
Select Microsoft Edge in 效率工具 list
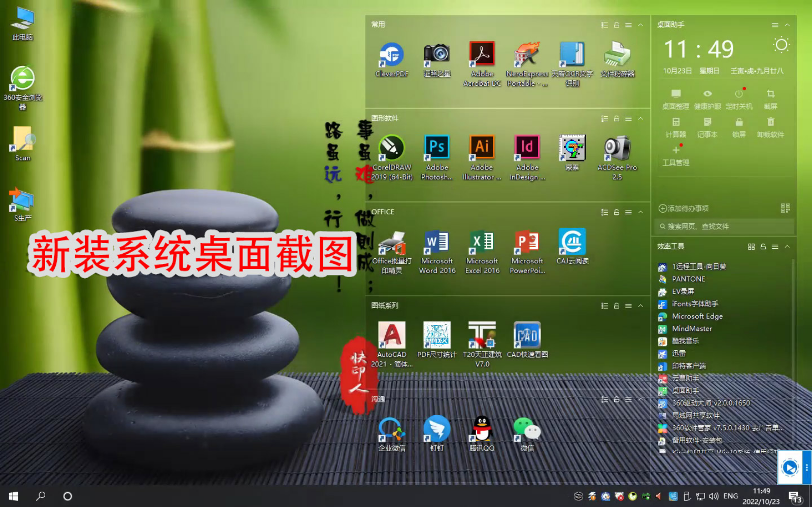coord(697,316)
